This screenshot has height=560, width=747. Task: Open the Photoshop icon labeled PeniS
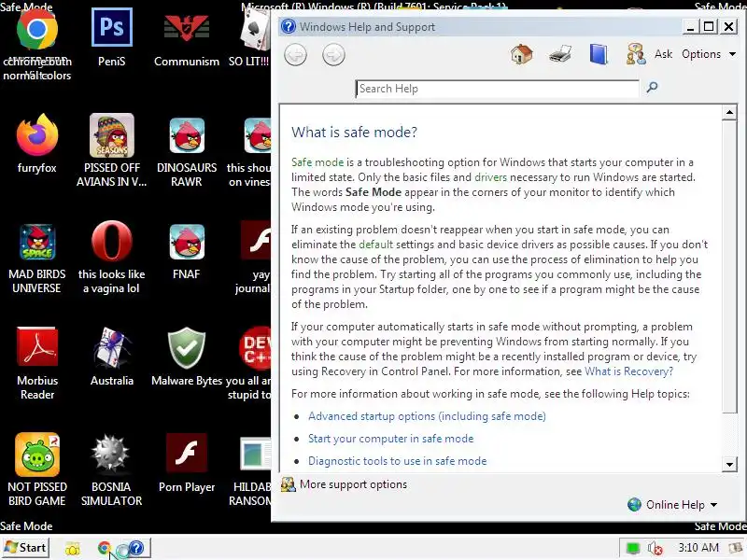112,27
